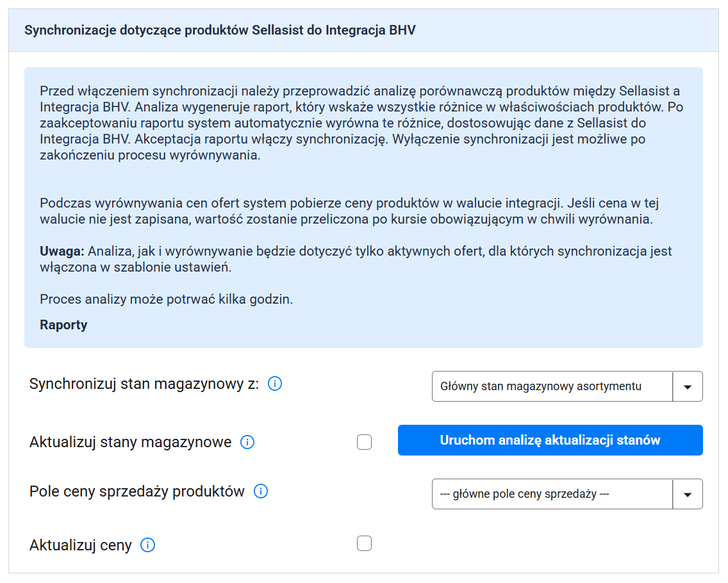Image resolution: width=728 pixels, height=583 pixels.
Task: Enable the Aktualizuj stany magazynowe checkbox
Action: (x=364, y=442)
